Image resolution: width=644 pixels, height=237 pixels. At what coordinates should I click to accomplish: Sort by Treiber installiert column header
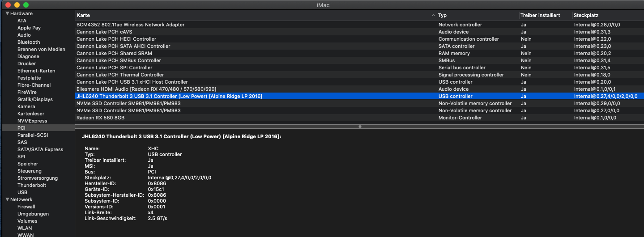point(540,16)
